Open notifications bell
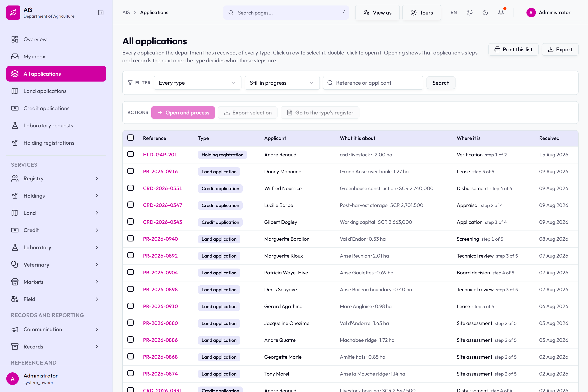Image resolution: width=588 pixels, height=392 pixels. point(501,13)
